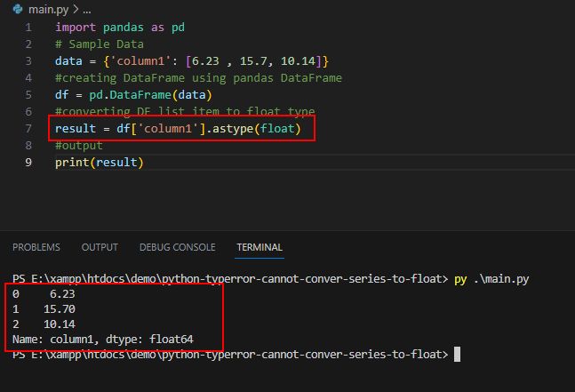Click the data dictionary definition line
Screen dimensions: 575x392
point(192,61)
